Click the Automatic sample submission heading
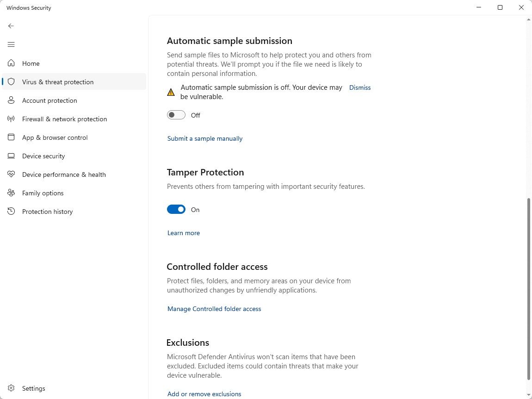Screen dimensions: 532x399 [x=229, y=41]
